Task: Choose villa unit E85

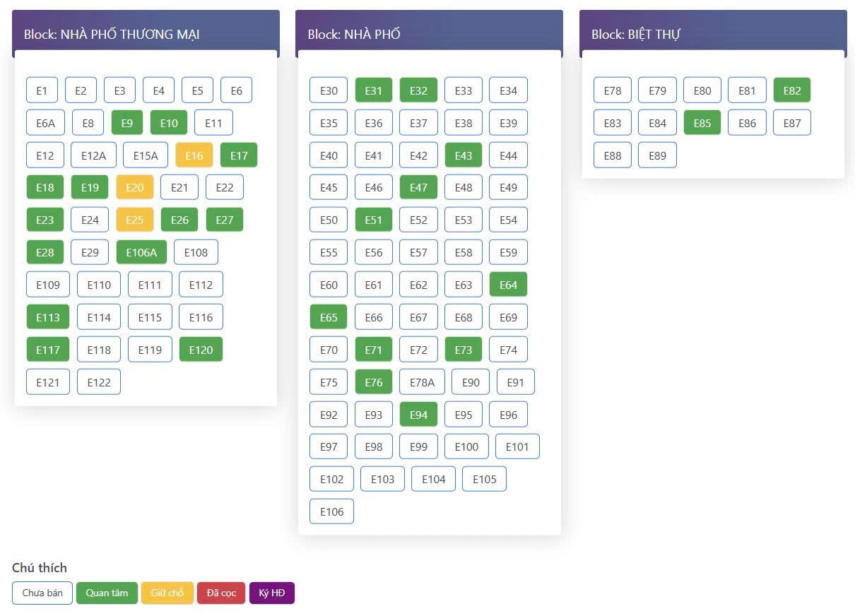Action: tap(702, 123)
